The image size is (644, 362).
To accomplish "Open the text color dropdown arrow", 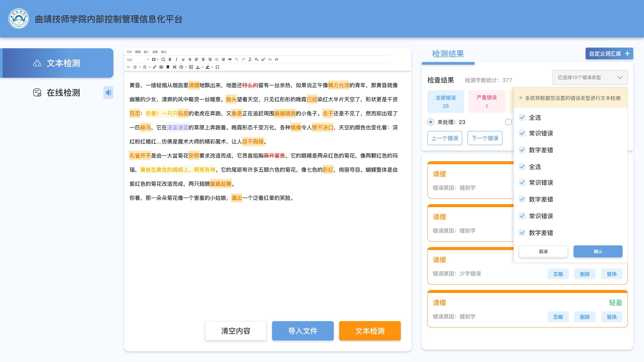I will click(x=202, y=67).
